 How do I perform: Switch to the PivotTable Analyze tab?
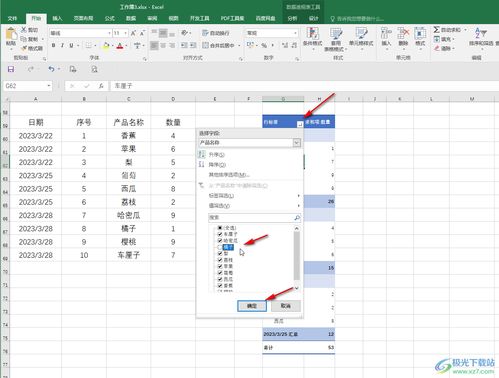pyautogui.click(x=292, y=18)
